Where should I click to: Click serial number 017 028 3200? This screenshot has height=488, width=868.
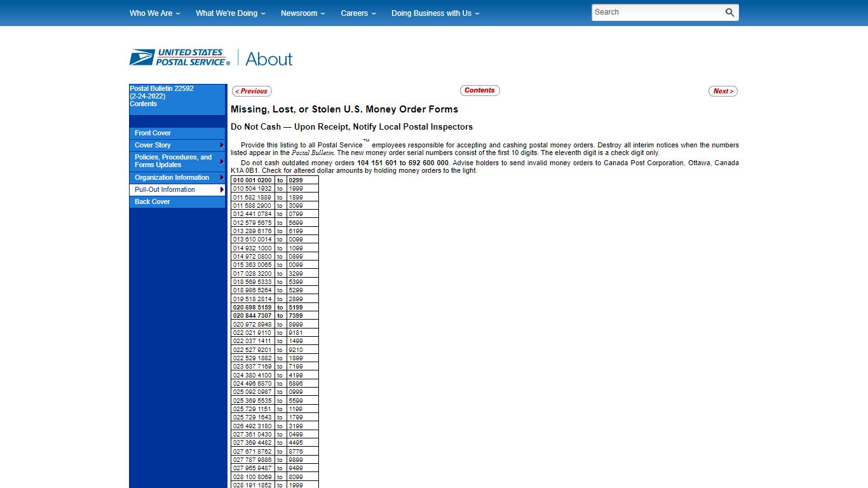point(252,273)
